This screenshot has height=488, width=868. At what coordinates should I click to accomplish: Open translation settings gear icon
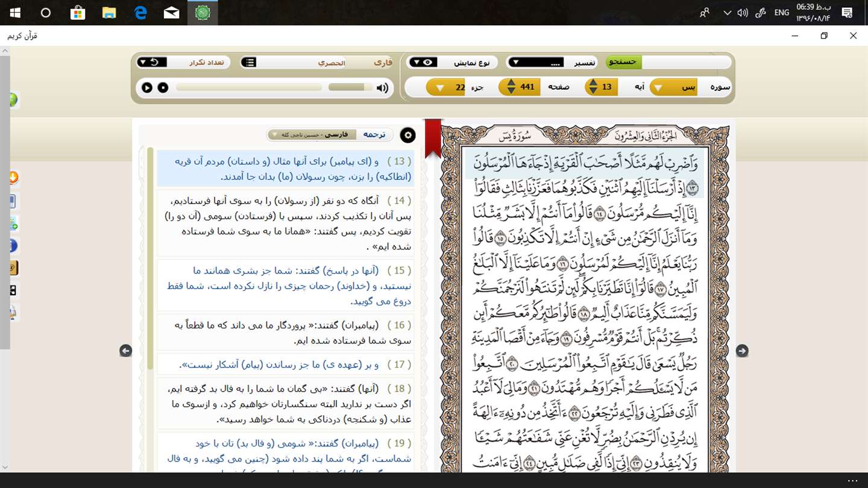[x=408, y=135]
